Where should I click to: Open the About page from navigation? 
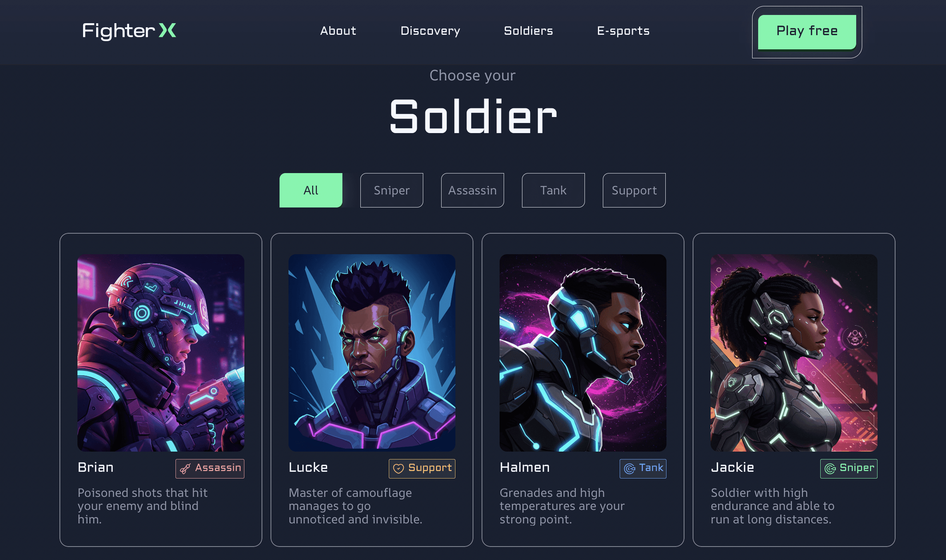click(x=338, y=31)
